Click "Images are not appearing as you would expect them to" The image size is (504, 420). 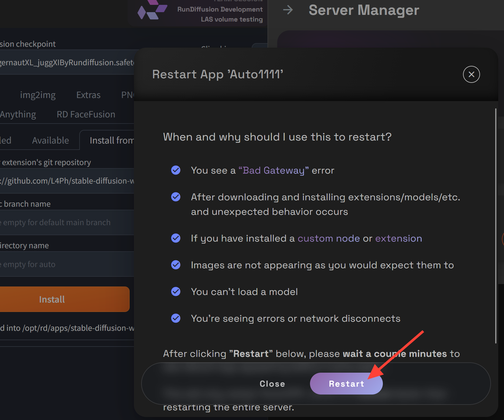click(322, 265)
